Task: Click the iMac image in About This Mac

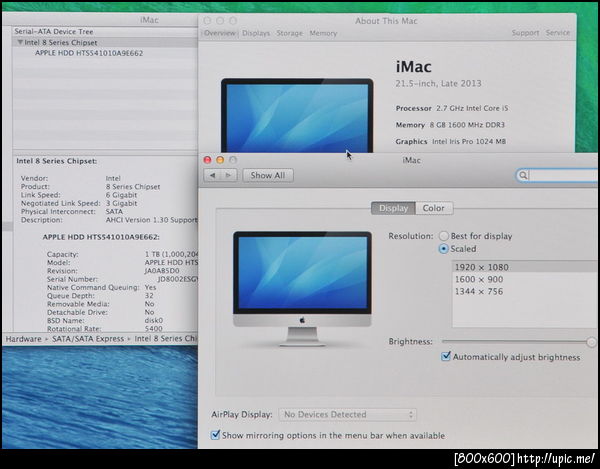Action: click(297, 116)
